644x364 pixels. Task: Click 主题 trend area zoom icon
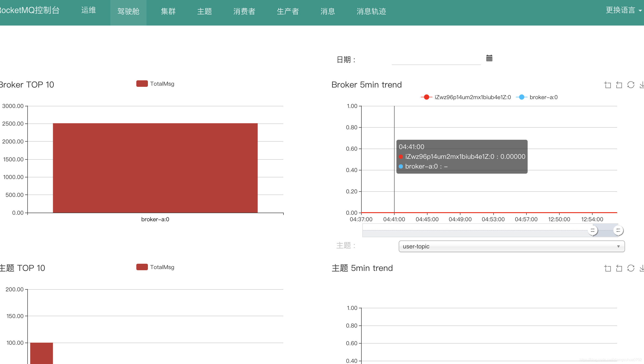608,268
